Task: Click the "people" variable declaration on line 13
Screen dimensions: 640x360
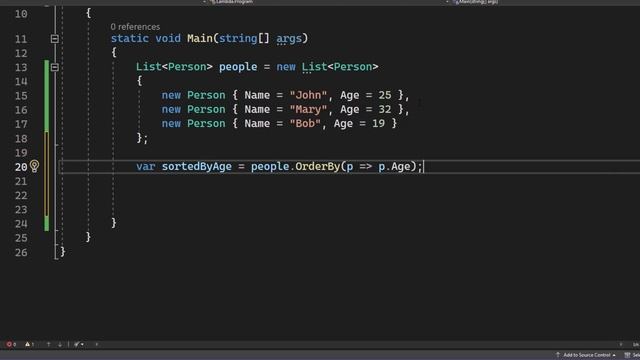Action: (238, 67)
